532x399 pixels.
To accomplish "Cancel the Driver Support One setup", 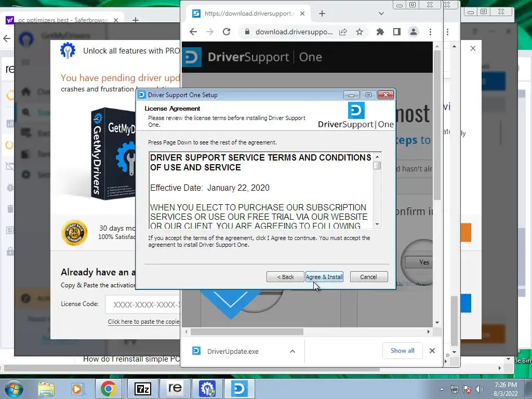I will [368, 277].
